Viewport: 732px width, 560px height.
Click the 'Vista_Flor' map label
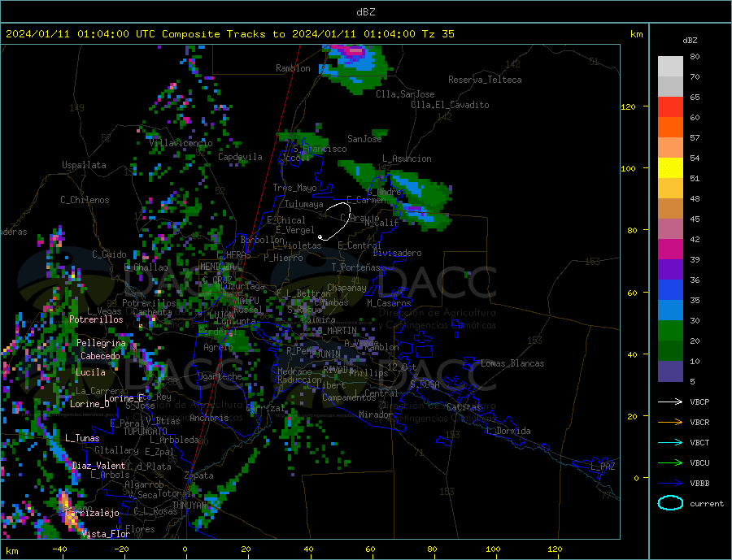[106, 534]
